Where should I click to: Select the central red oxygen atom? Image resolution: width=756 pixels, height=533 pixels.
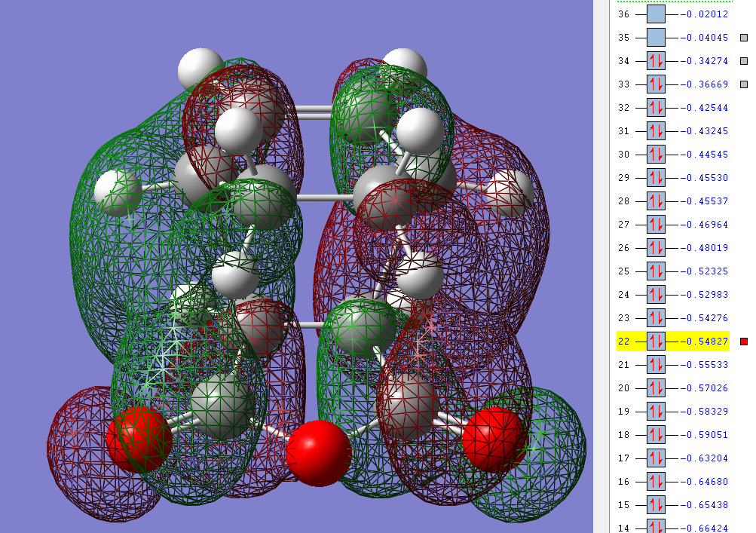318,453
